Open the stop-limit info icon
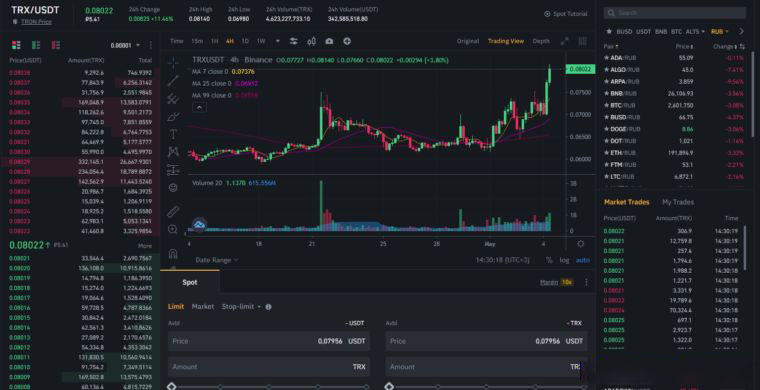 click(x=269, y=307)
